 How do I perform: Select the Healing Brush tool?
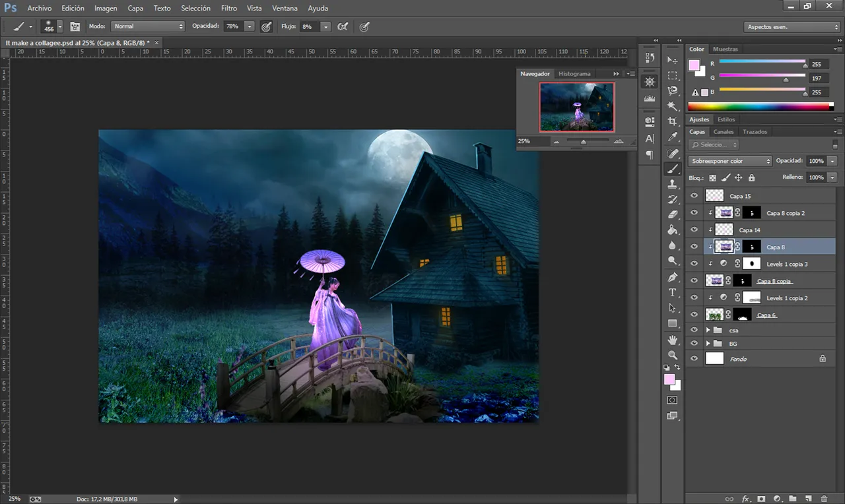click(673, 153)
